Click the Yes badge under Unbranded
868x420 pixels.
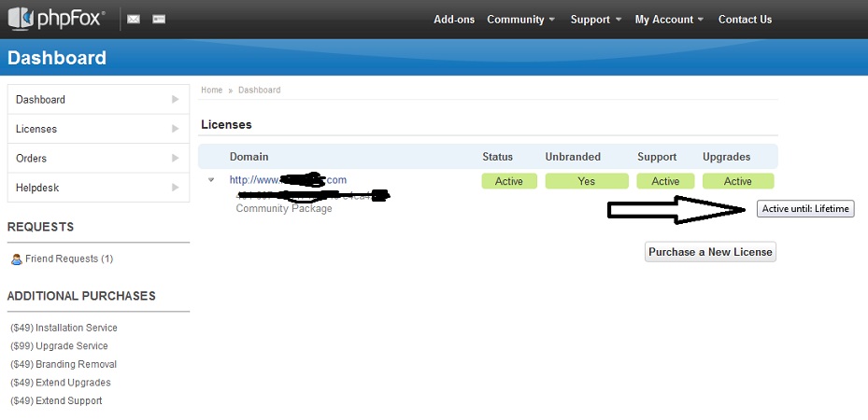point(587,181)
